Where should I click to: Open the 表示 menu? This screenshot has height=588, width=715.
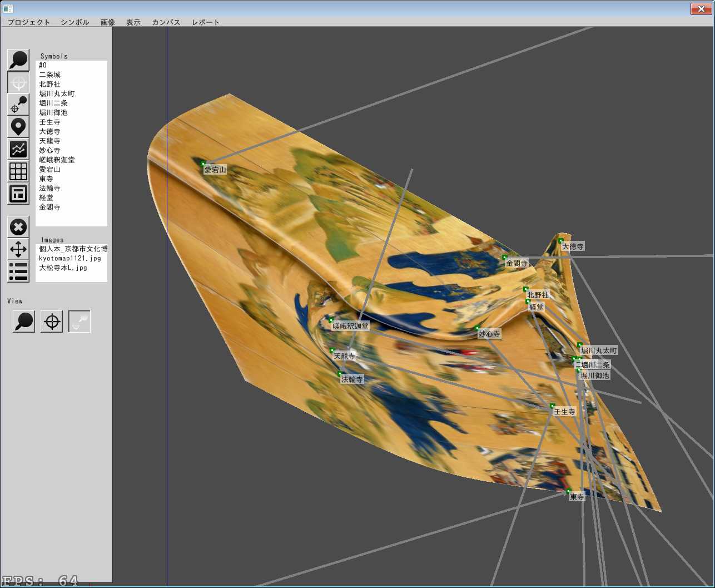[133, 22]
